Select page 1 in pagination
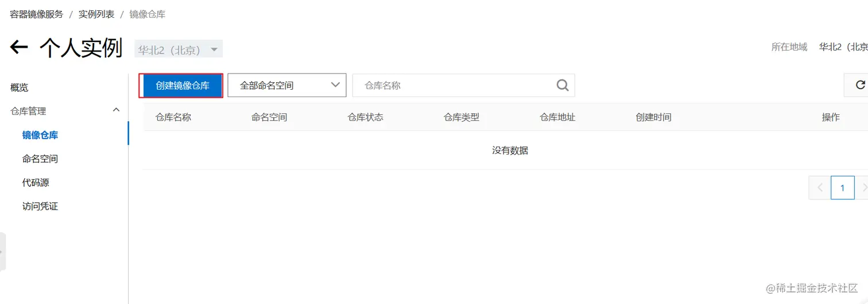 842,187
